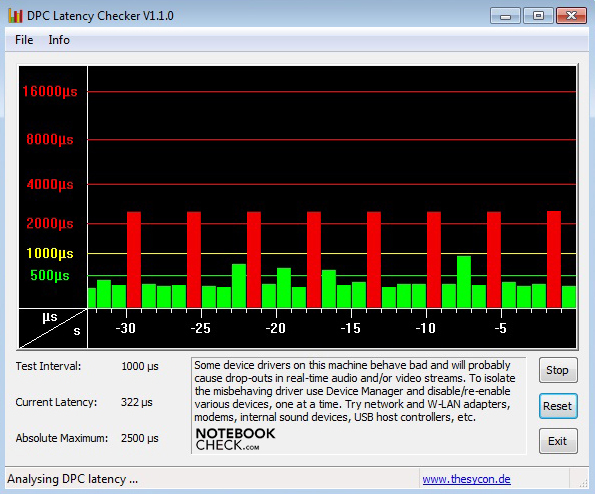Image resolution: width=595 pixels, height=494 pixels.
Task: Open the File menu
Action: (x=24, y=40)
